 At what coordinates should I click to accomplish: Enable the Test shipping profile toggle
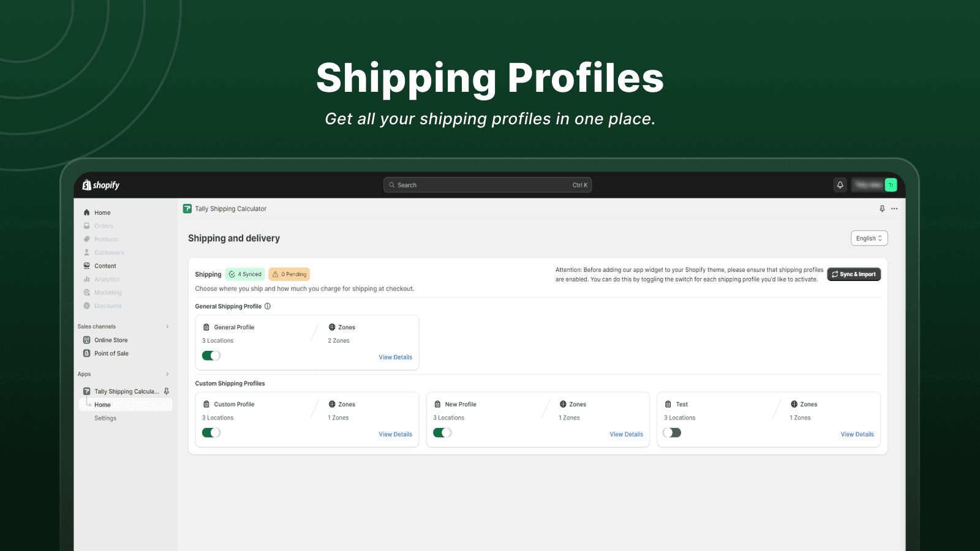click(672, 432)
